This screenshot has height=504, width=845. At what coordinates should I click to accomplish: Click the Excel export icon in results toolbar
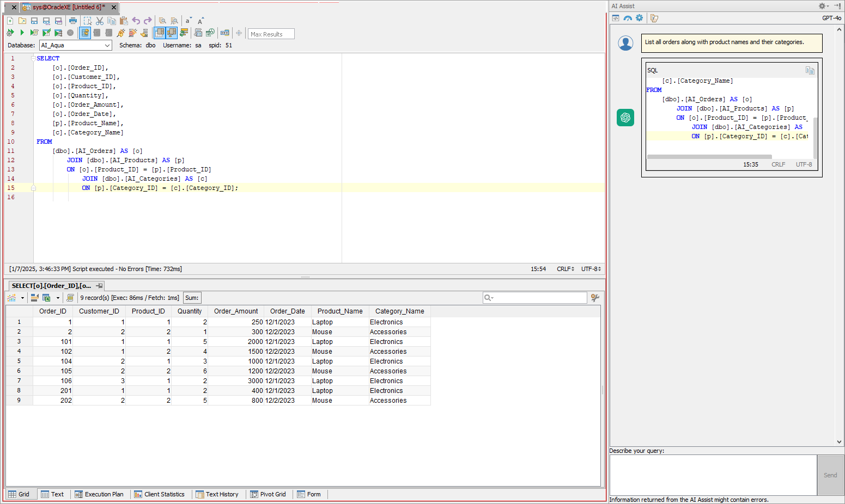click(x=46, y=298)
